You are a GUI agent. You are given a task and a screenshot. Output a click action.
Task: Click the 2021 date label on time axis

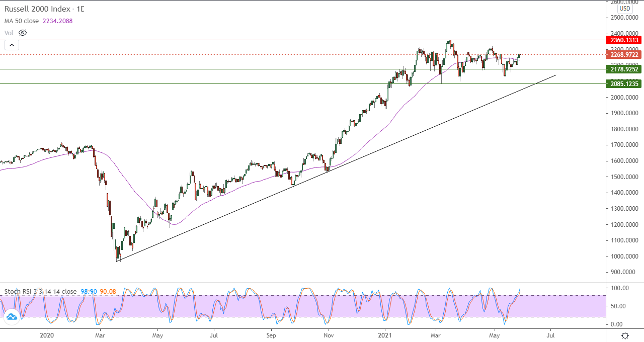click(x=385, y=334)
